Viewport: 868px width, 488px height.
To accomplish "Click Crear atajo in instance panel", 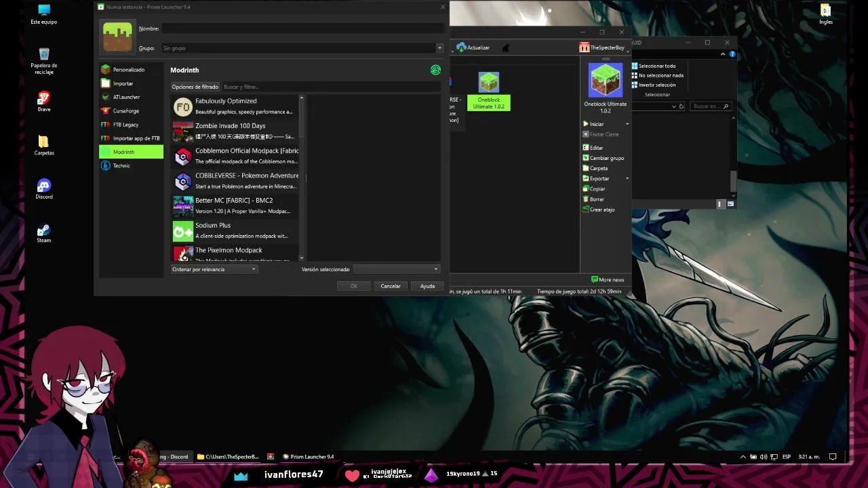I will [599, 209].
